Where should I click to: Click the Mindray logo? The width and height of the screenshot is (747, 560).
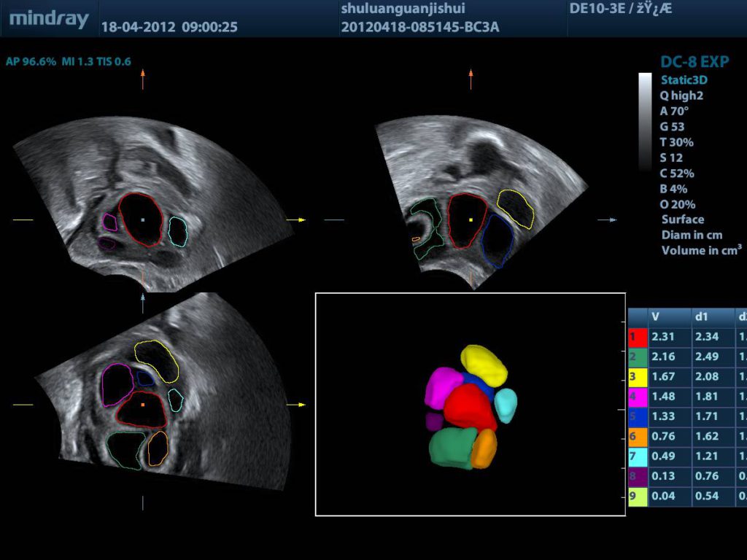[49, 19]
